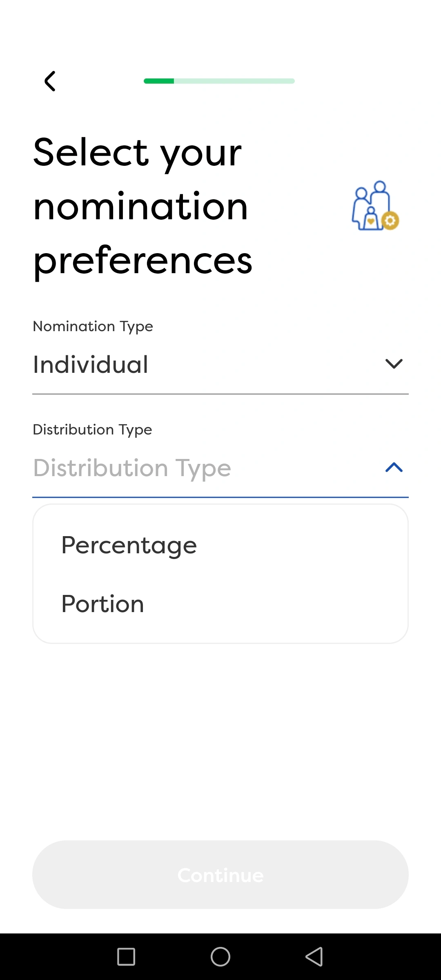This screenshot has width=441, height=980.
Task: Tap the 'Select your' heading line
Action: pos(137,152)
